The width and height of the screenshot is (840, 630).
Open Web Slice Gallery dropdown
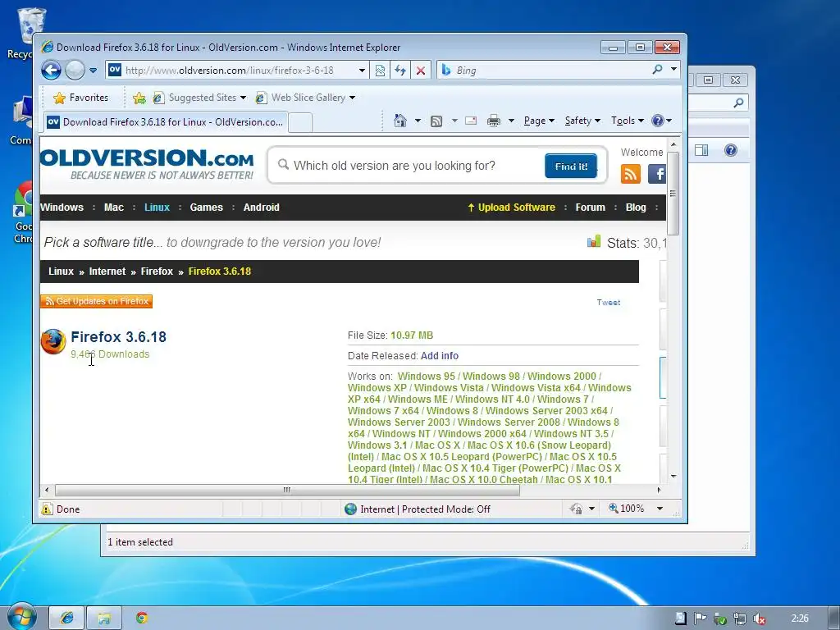coord(305,98)
